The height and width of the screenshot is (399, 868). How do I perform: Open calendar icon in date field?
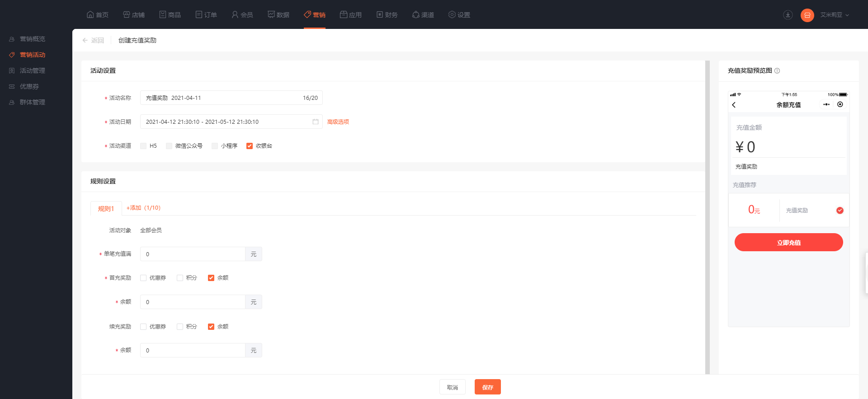pyautogui.click(x=316, y=122)
